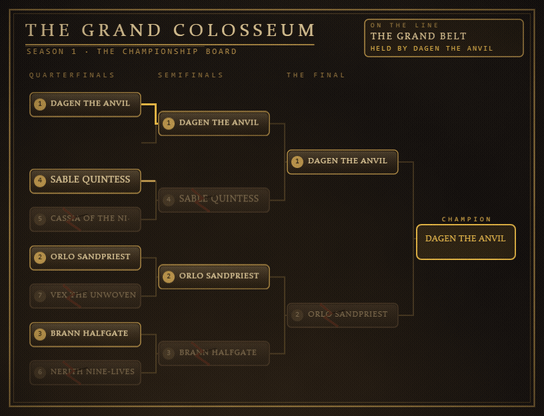Click the Semifinals column heading
The height and width of the screenshot is (416, 544).
pos(190,75)
